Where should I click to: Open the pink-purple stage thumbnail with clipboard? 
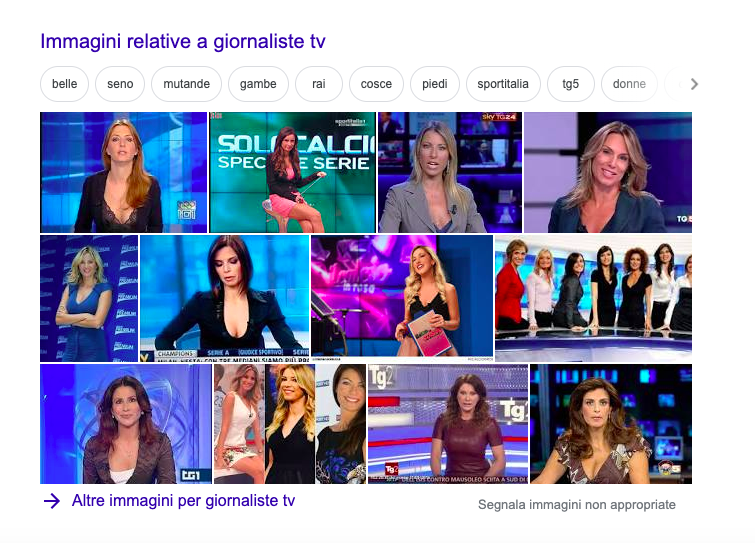tap(402, 298)
